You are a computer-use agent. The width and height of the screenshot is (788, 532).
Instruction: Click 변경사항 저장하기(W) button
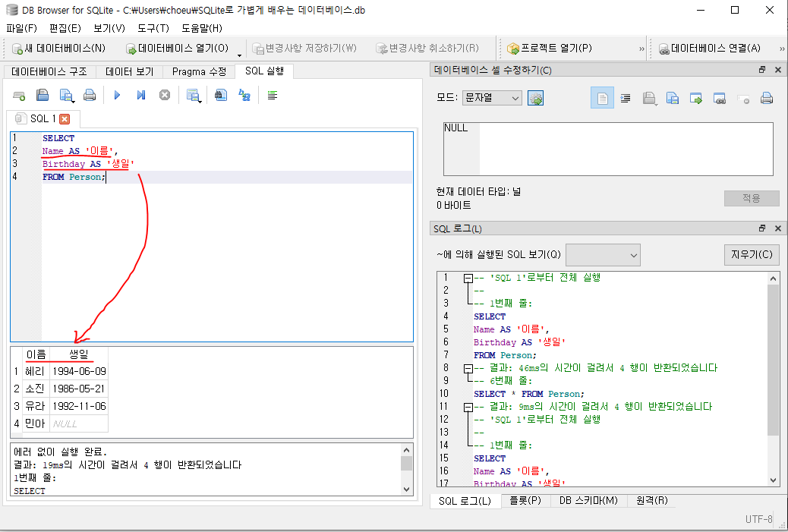coord(304,49)
